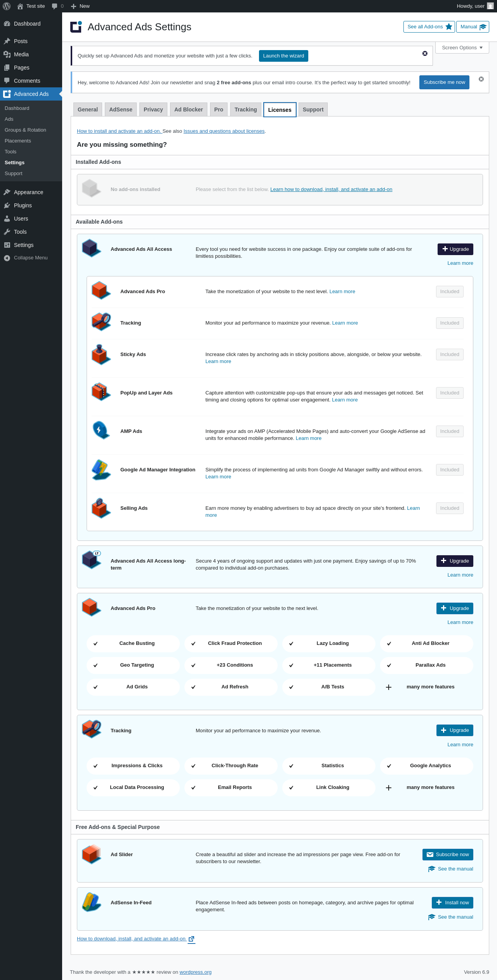497x980 pixels.
Task: Click the WordPress logo in admin bar
Action: [7, 6]
